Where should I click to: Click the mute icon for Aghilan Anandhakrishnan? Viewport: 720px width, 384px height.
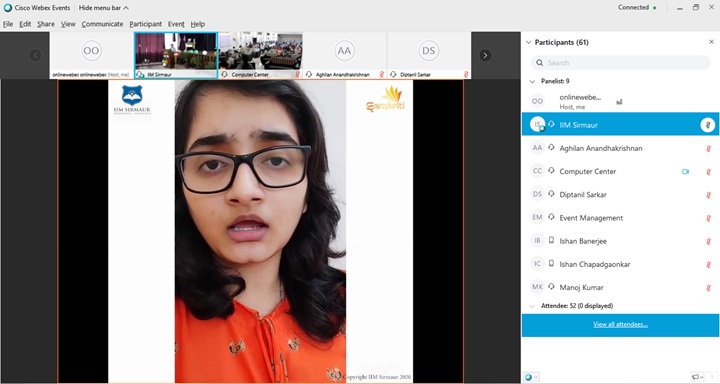point(708,148)
